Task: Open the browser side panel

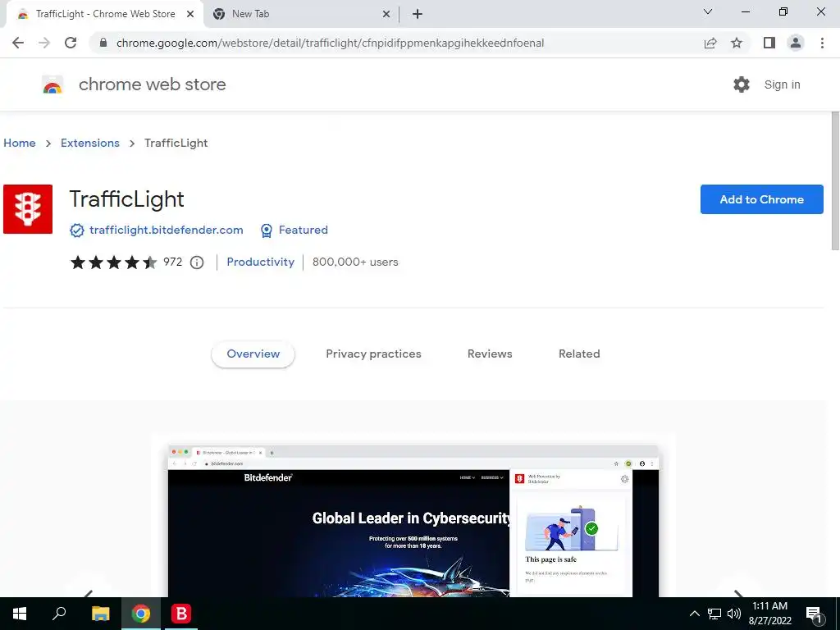Action: coord(769,43)
